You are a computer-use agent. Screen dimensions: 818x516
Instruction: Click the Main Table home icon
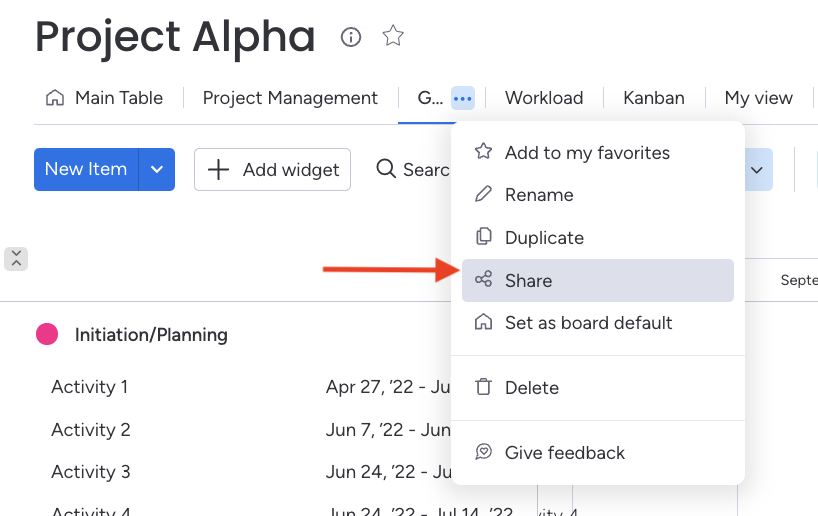click(54, 98)
